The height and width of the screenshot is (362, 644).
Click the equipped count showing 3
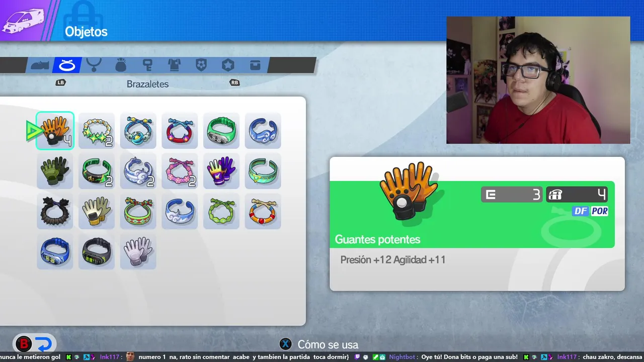click(x=512, y=195)
